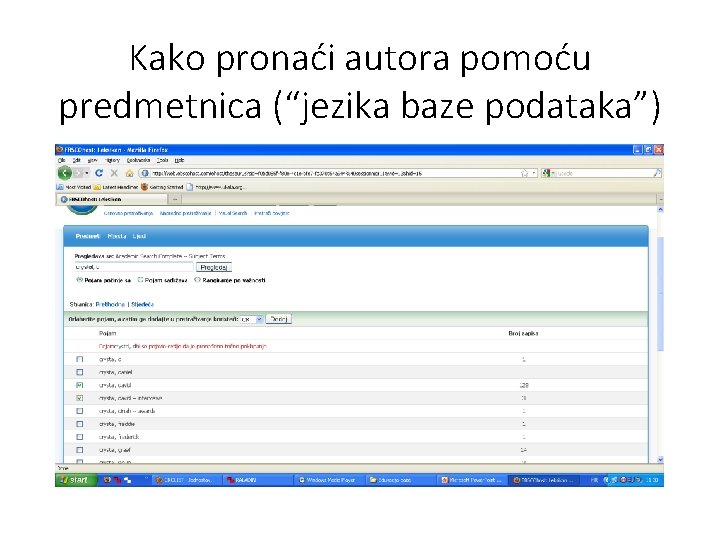Screen dimensions: 720x540
Task: Open the address bar history dropdown
Action: pyautogui.click(x=534, y=173)
